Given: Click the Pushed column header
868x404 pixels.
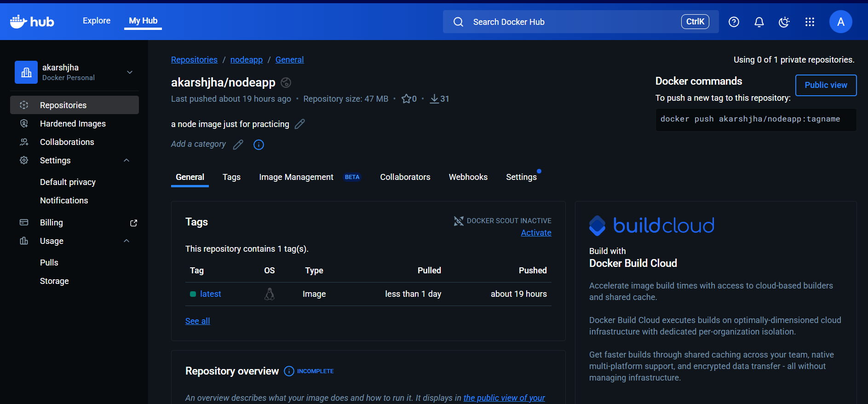Looking at the screenshot, I should point(533,271).
